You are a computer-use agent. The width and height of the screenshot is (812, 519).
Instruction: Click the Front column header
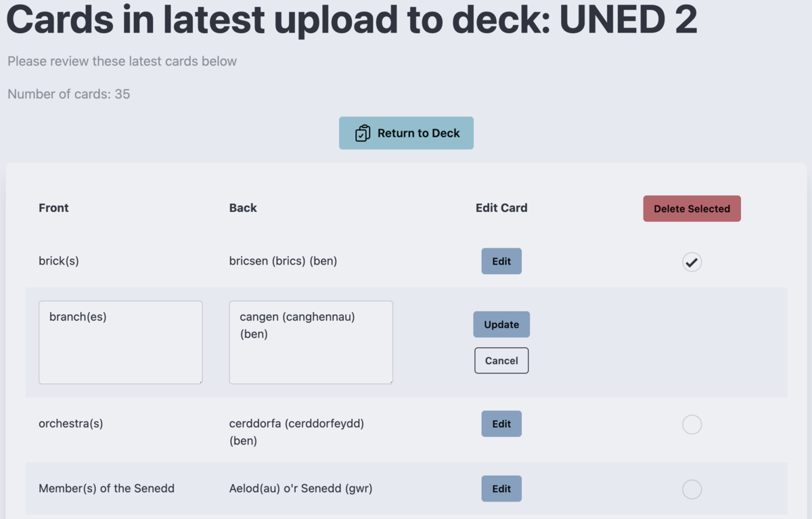click(x=53, y=208)
